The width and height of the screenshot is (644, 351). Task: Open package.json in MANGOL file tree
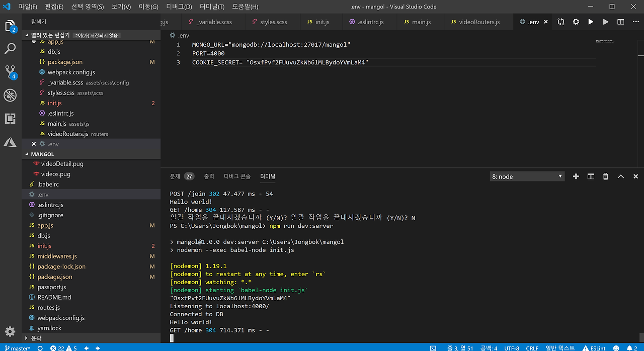click(x=54, y=277)
